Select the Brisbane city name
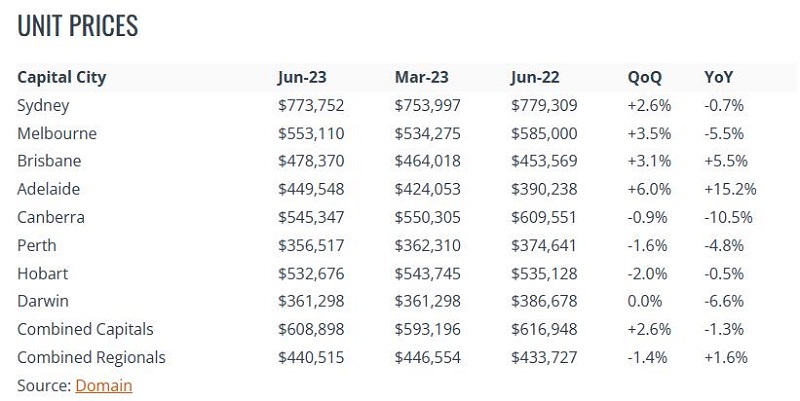This screenshot has height=401, width=800. pyautogui.click(x=49, y=161)
